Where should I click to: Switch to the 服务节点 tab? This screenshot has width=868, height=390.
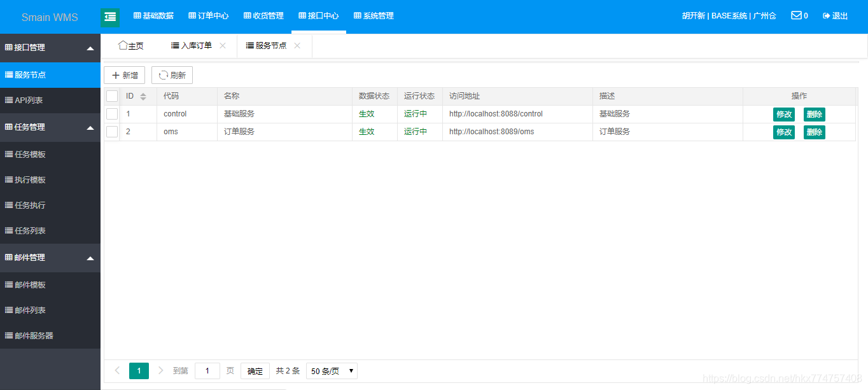[266, 46]
